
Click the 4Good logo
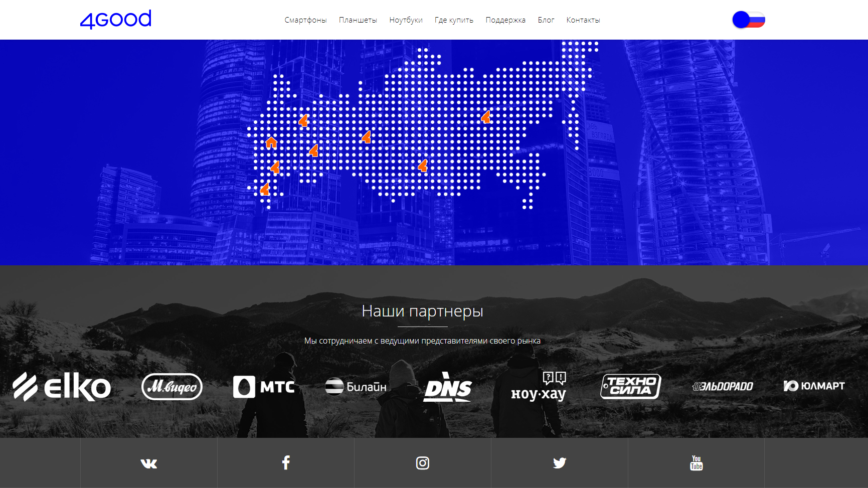click(x=116, y=20)
